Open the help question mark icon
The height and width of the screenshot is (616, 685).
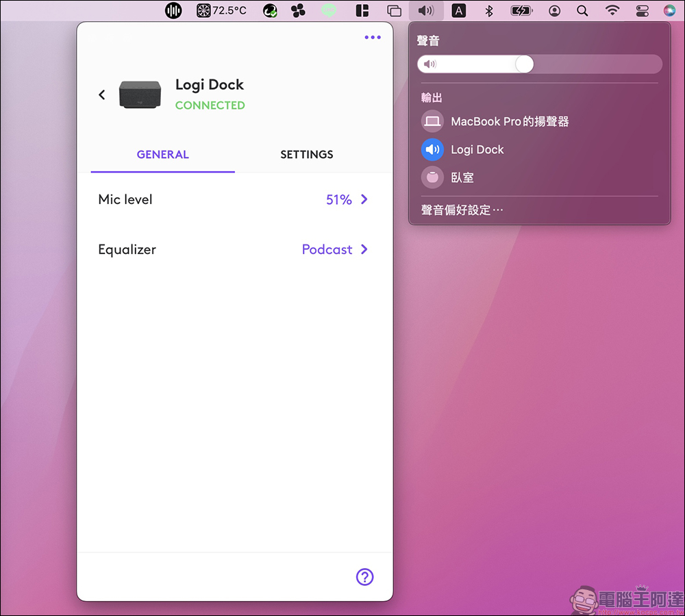(x=364, y=577)
